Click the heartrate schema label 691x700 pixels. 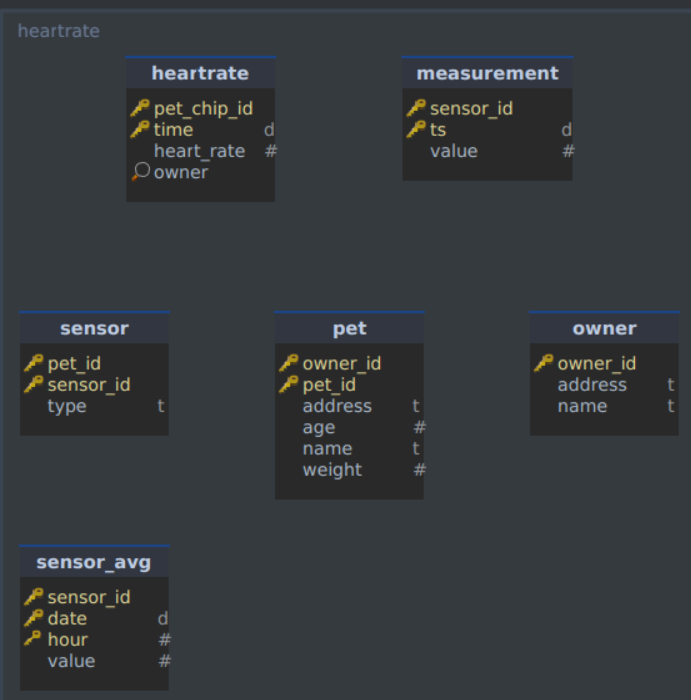[58, 31]
